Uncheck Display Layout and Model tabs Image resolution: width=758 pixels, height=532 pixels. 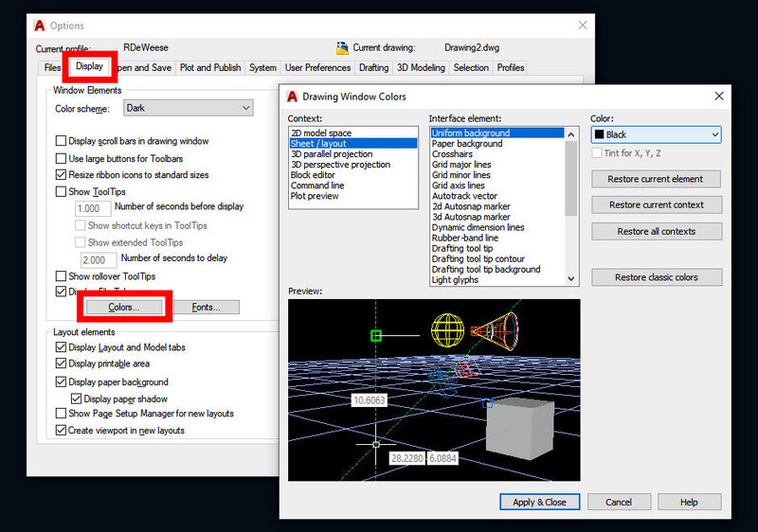[x=61, y=347]
